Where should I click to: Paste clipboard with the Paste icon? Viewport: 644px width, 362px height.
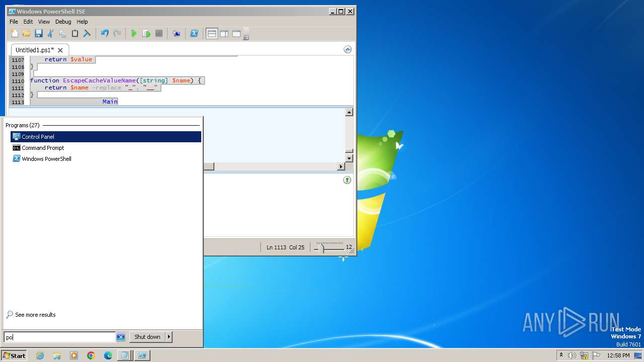click(x=74, y=34)
